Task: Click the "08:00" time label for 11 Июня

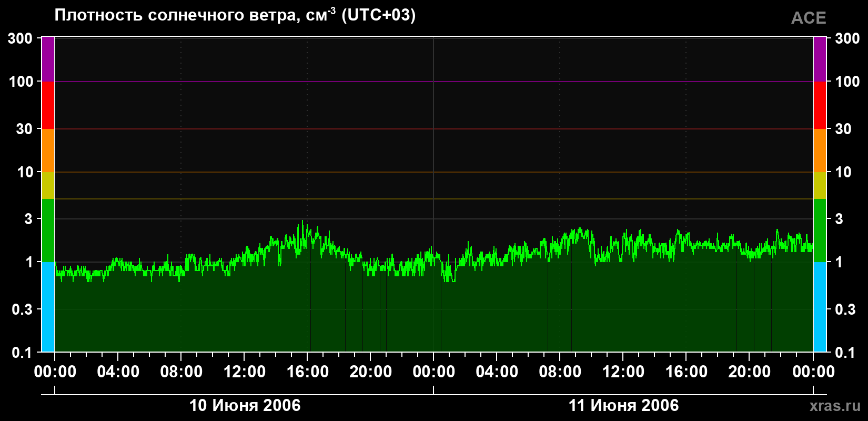Action: 560,372
